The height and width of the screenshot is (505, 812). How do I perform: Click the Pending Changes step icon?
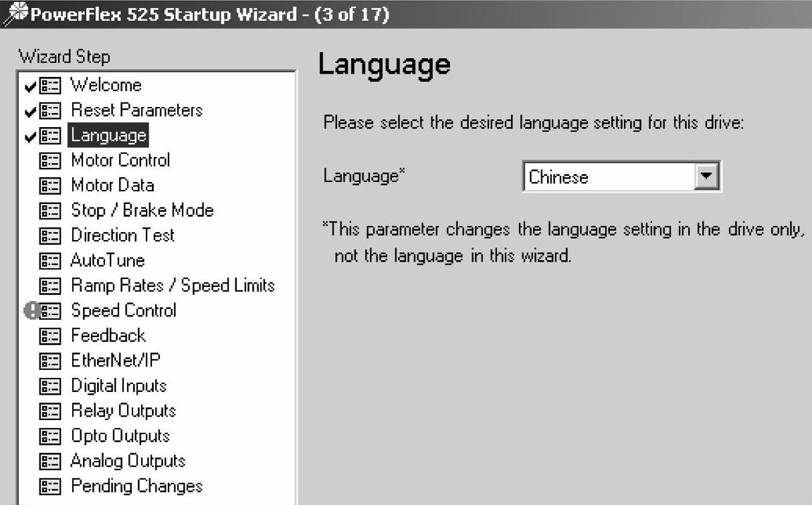click(49, 487)
